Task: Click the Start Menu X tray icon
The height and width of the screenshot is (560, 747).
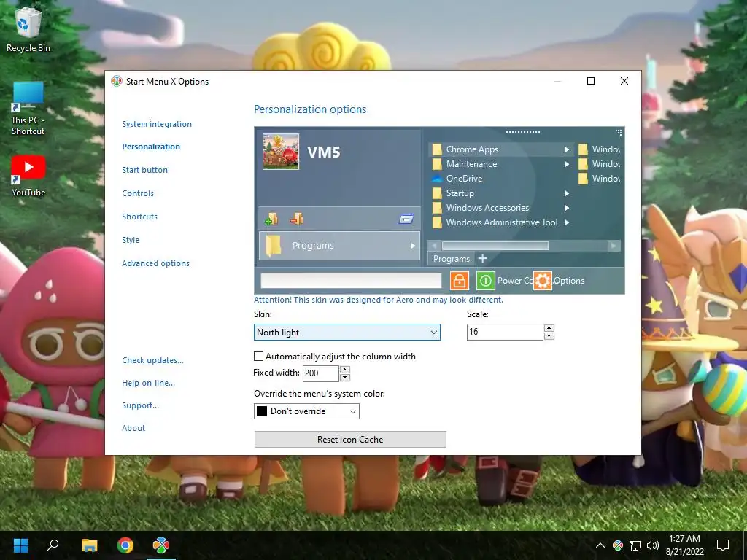Action: [x=618, y=545]
